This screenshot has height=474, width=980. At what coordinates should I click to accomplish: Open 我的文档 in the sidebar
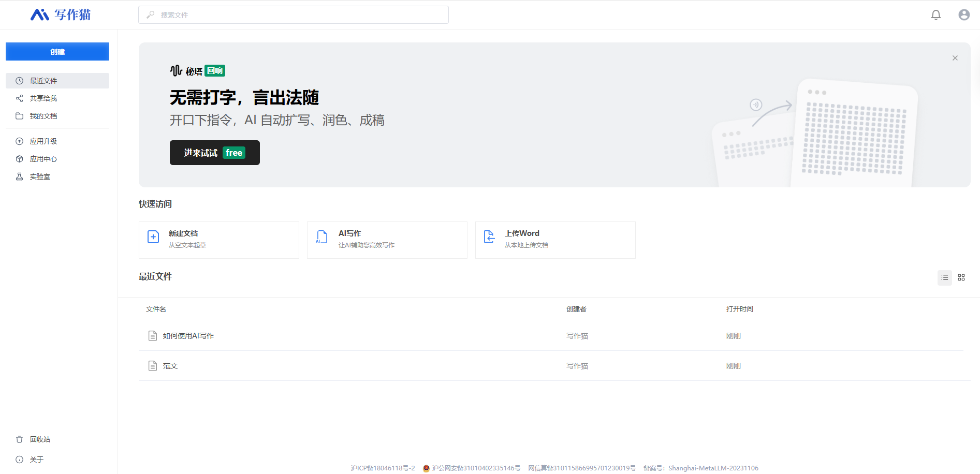(x=57, y=116)
